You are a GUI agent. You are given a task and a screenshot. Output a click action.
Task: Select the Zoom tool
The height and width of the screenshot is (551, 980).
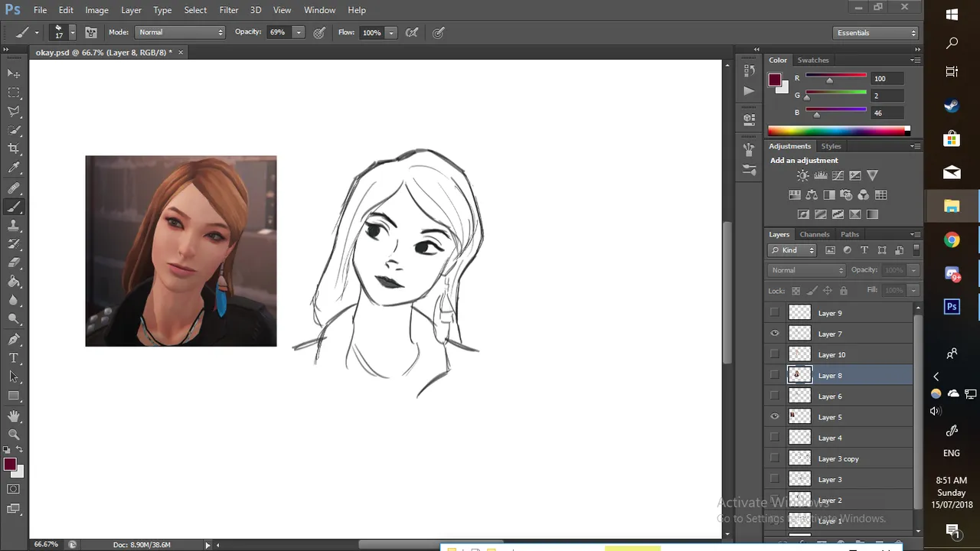pos(14,435)
